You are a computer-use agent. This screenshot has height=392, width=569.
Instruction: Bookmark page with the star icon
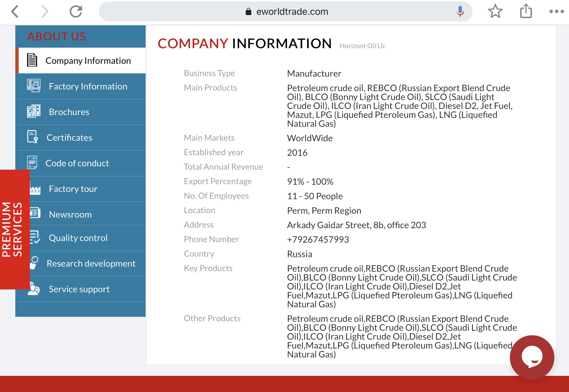(x=495, y=12)
